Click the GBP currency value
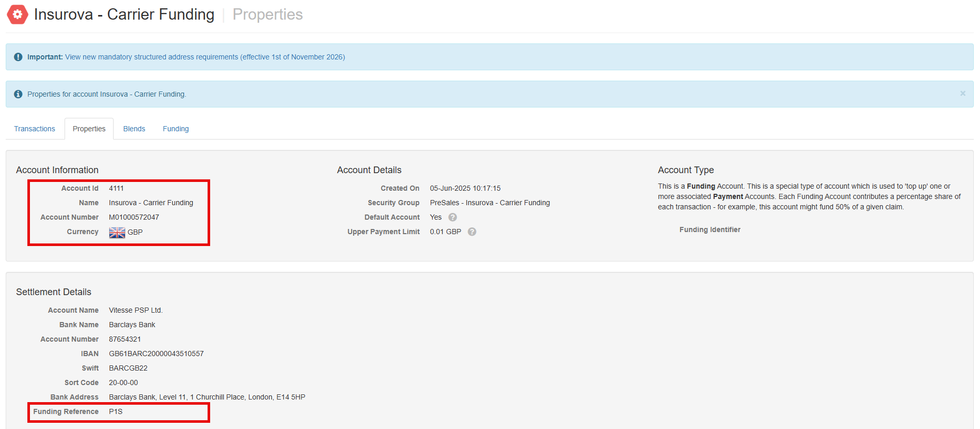 click(x=135, y=232)
